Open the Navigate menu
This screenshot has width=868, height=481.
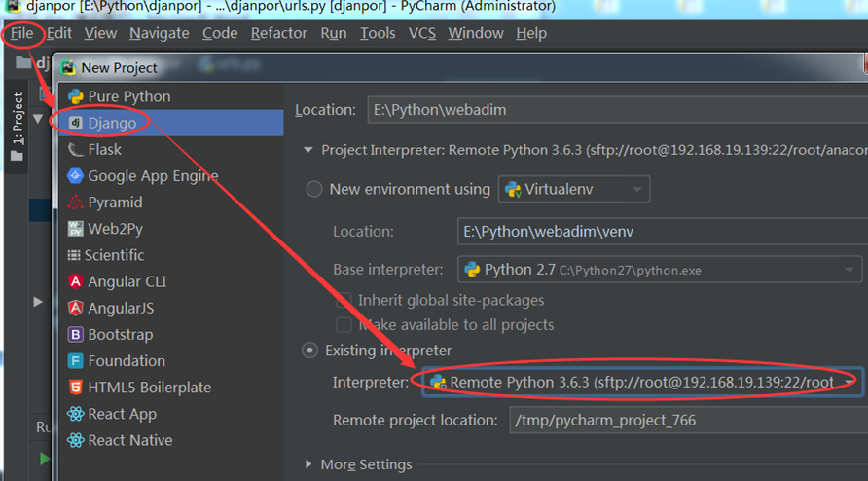(x=160, y=33)
